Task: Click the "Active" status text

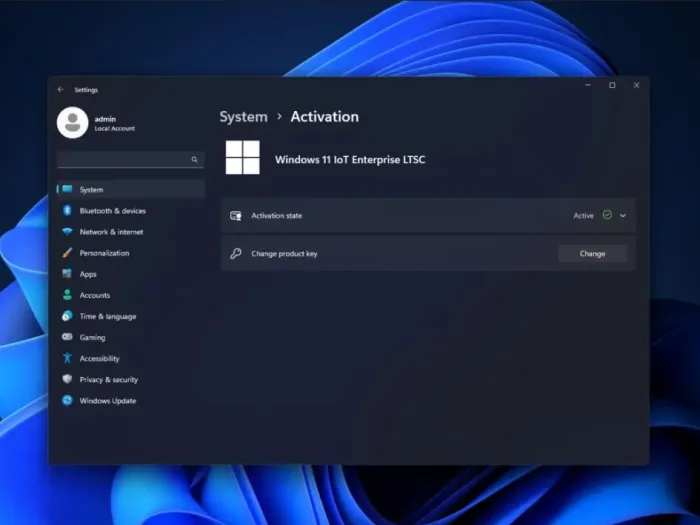Action: pos(583,216)
